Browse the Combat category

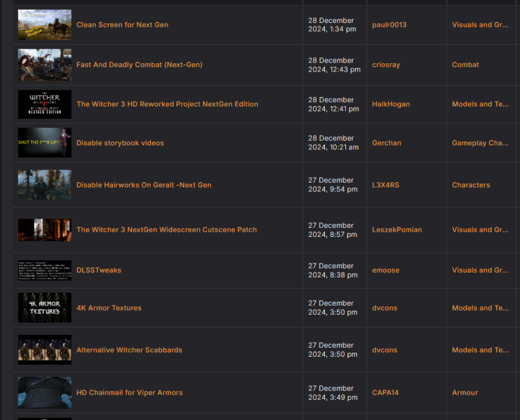(x=465, y=64)
